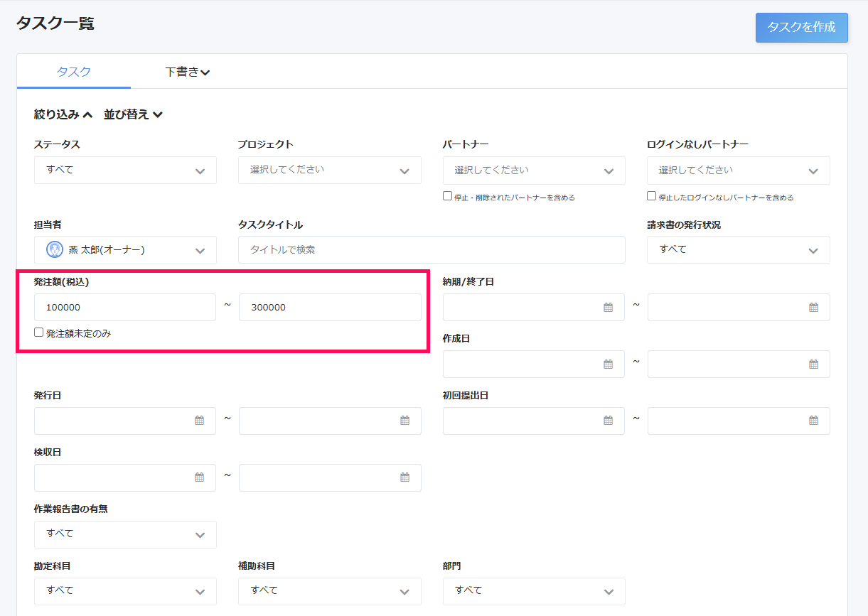
Task: Open calendar for 納期/終了日 start date
Action: 608,308
